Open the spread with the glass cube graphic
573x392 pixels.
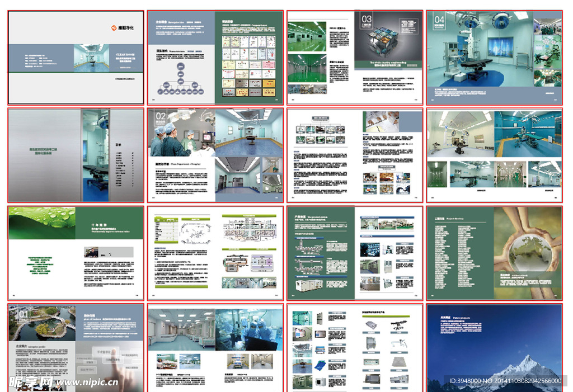pos(355,58)
